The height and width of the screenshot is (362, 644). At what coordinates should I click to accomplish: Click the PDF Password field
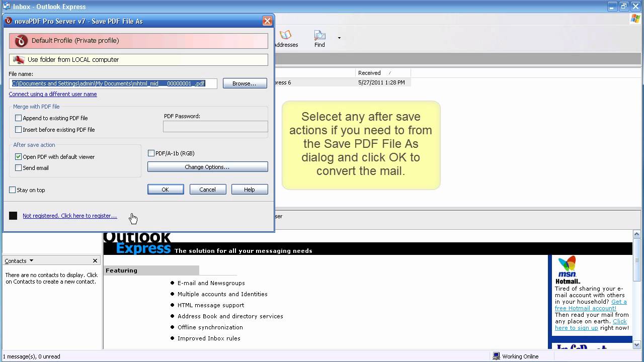pos(215,127)
